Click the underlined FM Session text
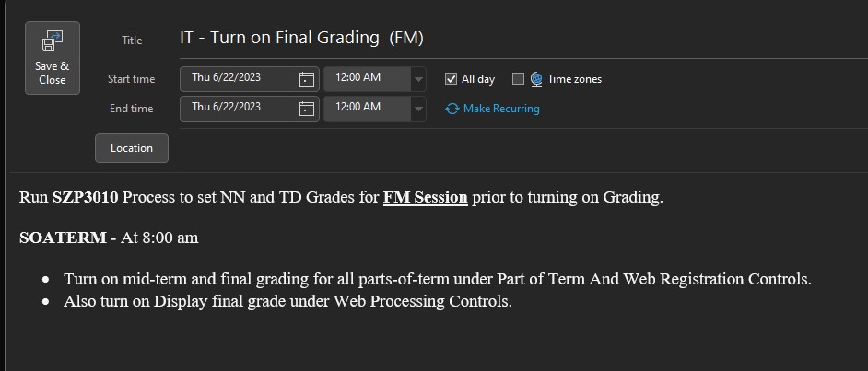 click(425, 197)
